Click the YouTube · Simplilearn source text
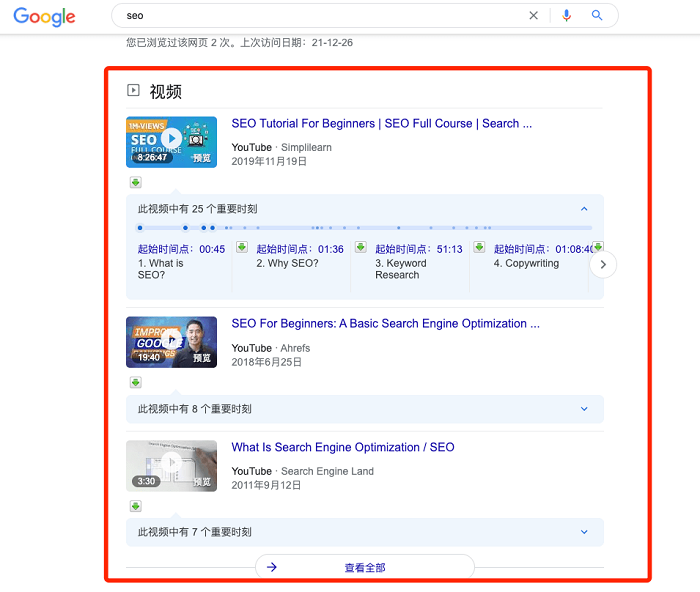 tap(281, 147)
